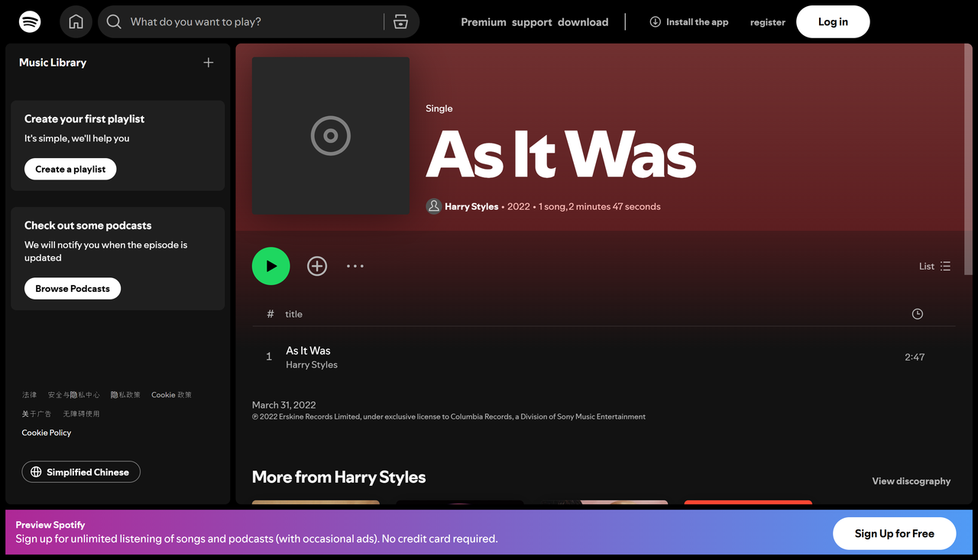The width and height of the screenshot is (978, 560).
Task: Open the download link
Action: click(x=583, y=22)
